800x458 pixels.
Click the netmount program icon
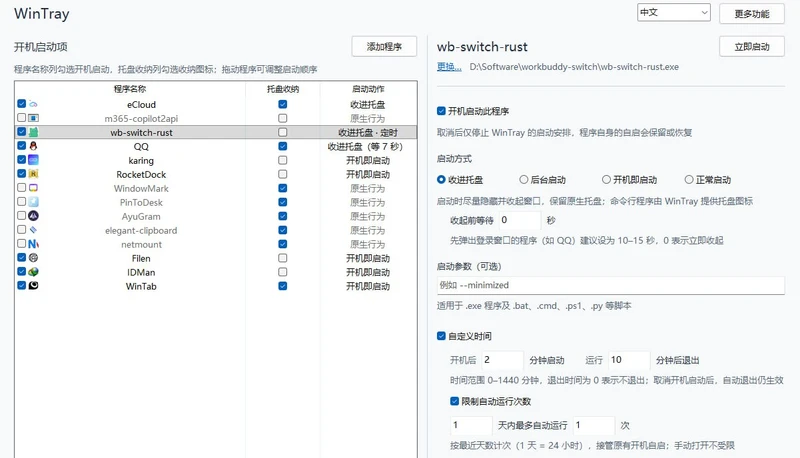click(33, 244)
